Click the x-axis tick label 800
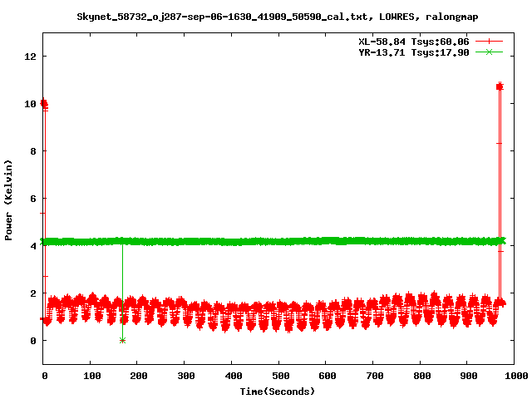Image resolution: width=532 pixels, height=399 pixels. [421, 376]
